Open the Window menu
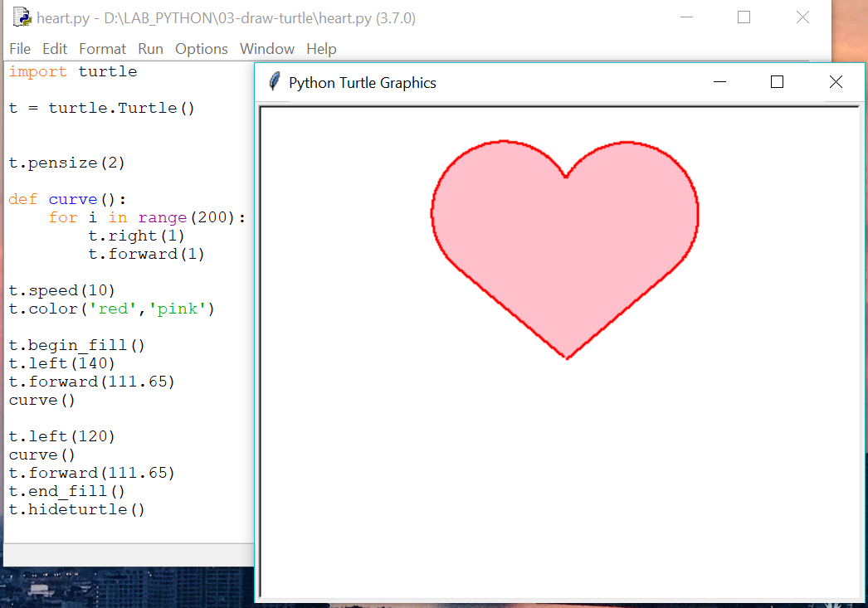Screen dimensions: 868x608 (266, 49)
